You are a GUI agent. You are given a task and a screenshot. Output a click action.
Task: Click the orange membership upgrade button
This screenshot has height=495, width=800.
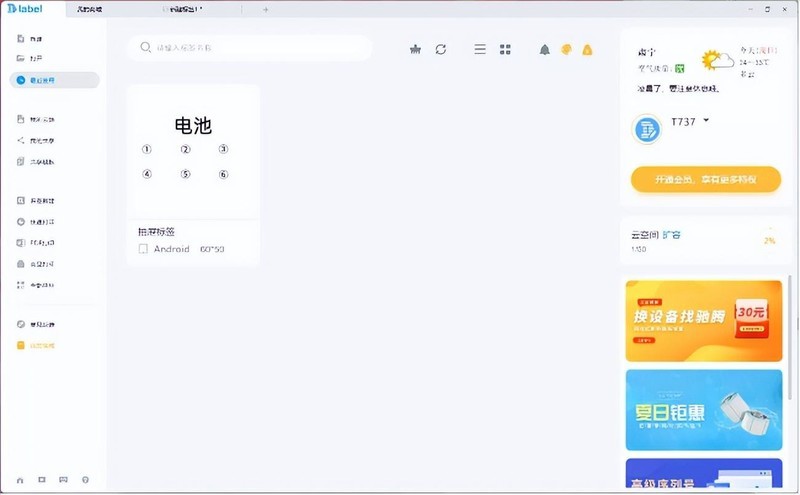[706, 179]
